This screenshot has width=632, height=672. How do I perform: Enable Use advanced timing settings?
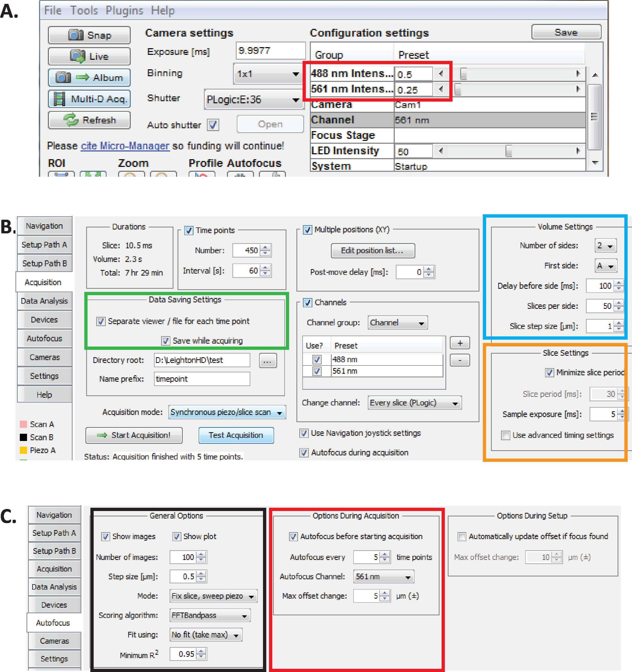point(505,435)
